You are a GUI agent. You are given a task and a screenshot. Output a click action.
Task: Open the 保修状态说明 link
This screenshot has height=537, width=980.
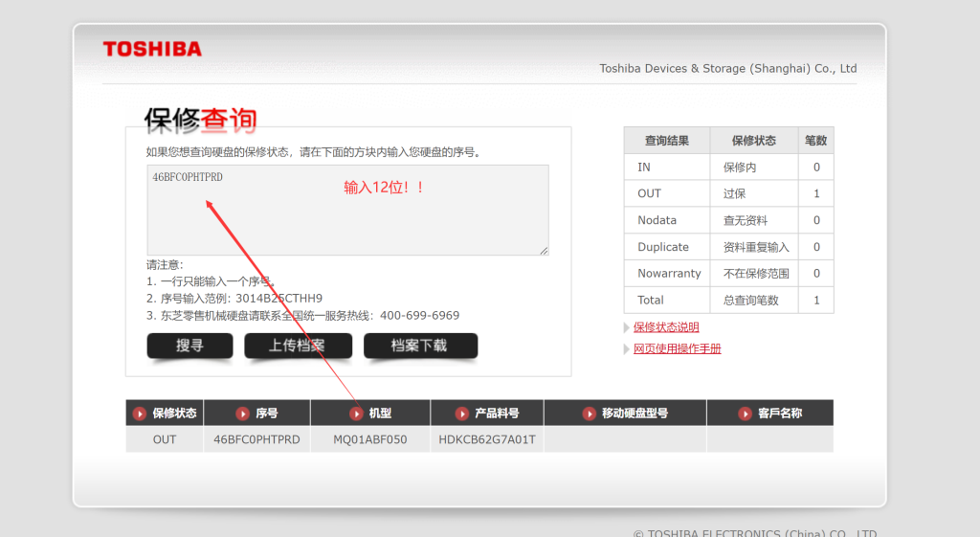(666, 327)
